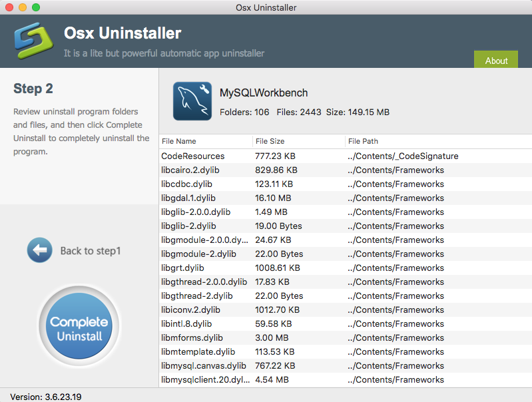The width and height of the screenshot is (532, 402).
Task: Sort list by File Size column header
Action: point(270,141)
